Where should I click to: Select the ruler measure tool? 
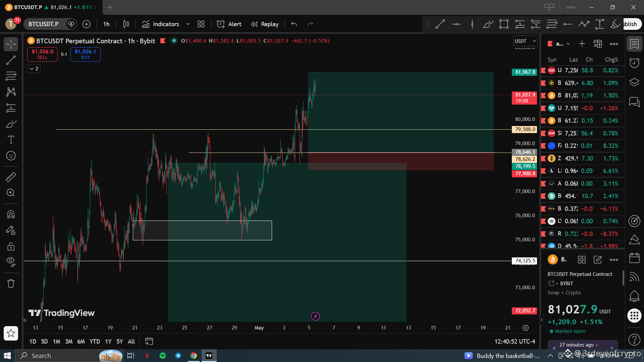coord(11,177)
